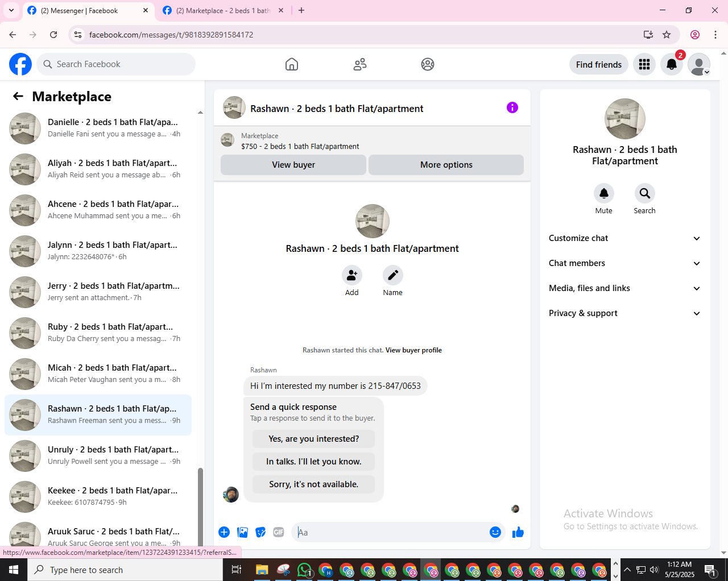Expand Privacy & support section

(x=624, y=313)
